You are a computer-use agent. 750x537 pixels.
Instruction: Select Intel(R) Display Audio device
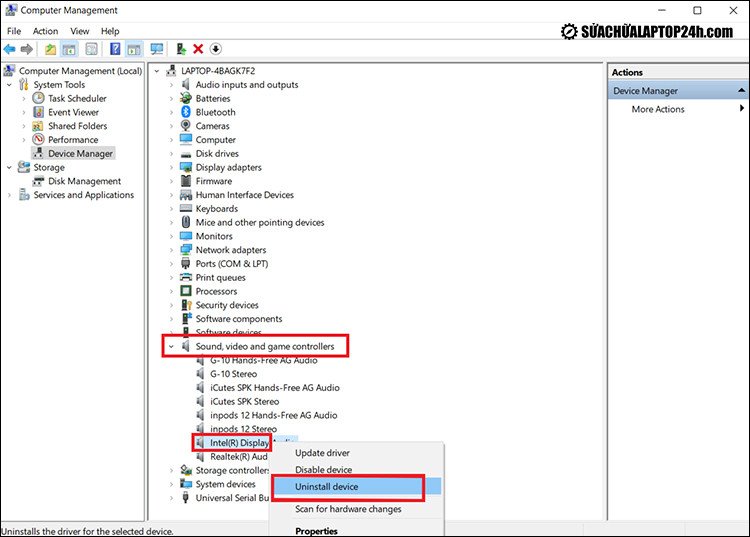[240, 443]
